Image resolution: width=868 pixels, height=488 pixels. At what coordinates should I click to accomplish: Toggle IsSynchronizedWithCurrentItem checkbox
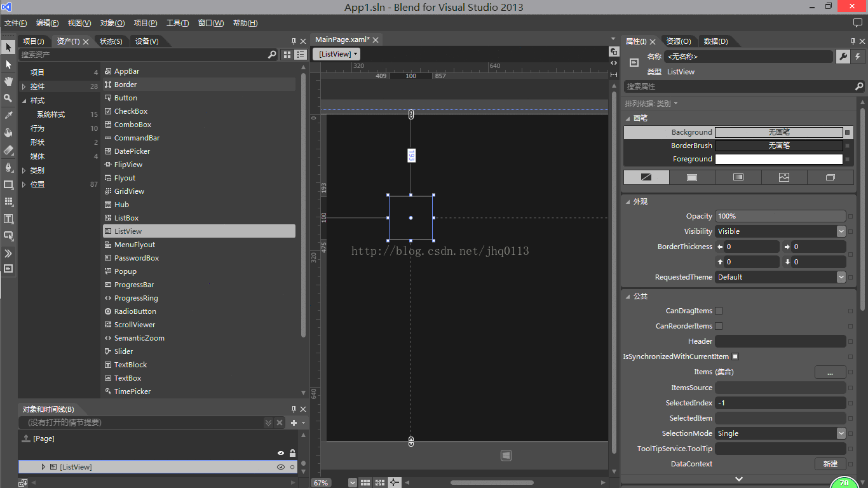[735, 356]
